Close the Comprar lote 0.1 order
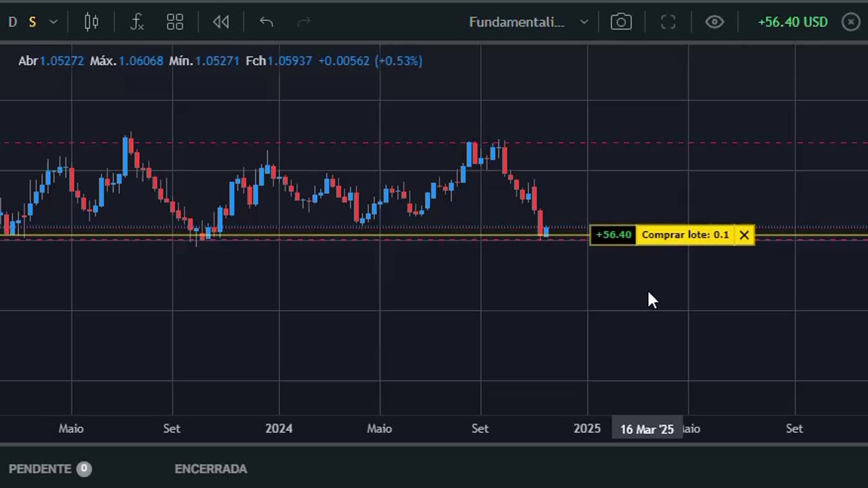 (744, 235)
